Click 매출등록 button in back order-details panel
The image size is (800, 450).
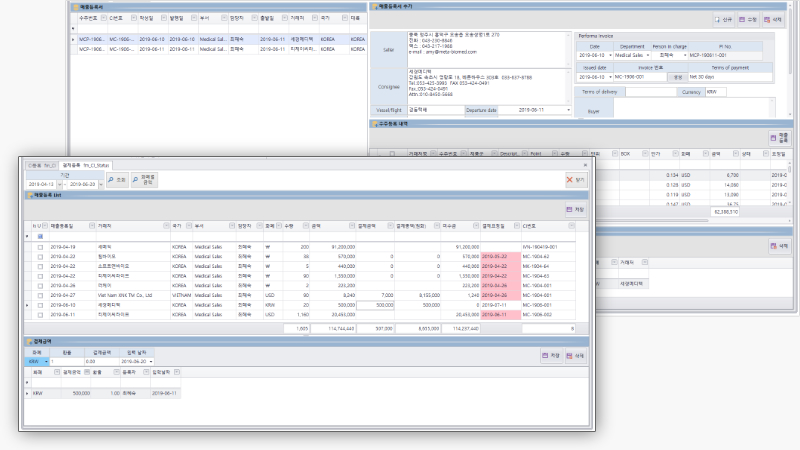pos(780,138)
